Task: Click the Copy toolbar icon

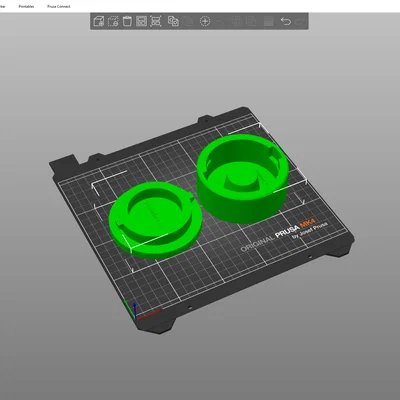Action: click(173, 21)
